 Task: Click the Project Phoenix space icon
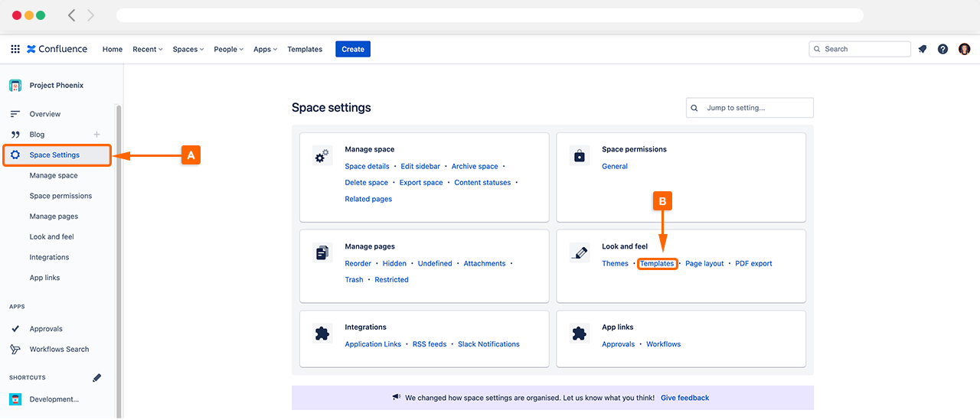(15, 86)
